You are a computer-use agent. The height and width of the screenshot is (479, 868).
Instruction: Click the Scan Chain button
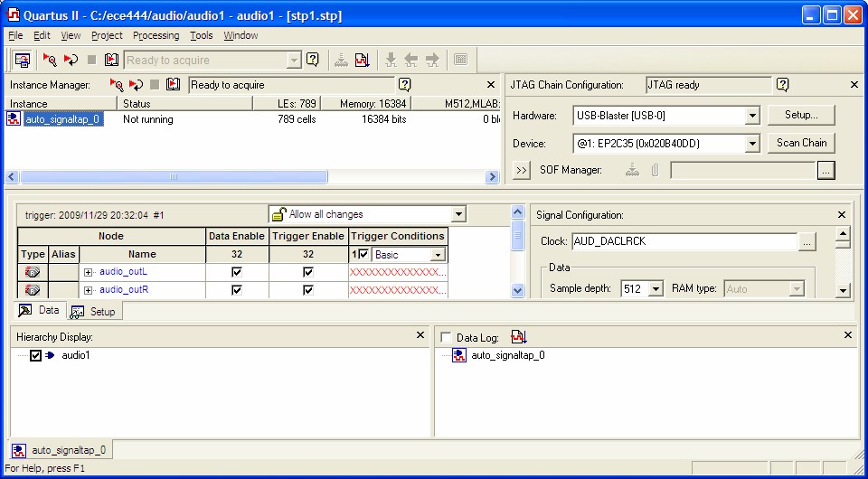pyautogui.click(x=801, y=143)
